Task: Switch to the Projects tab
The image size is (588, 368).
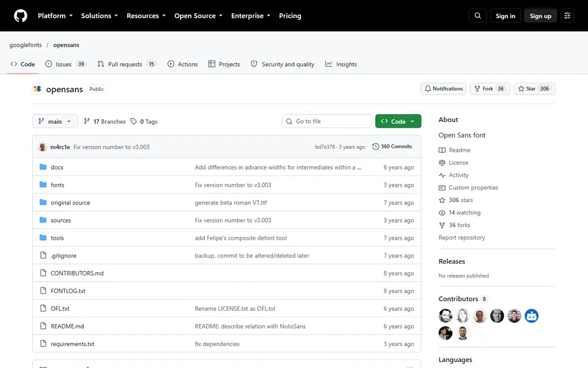Action: point(225,64)
